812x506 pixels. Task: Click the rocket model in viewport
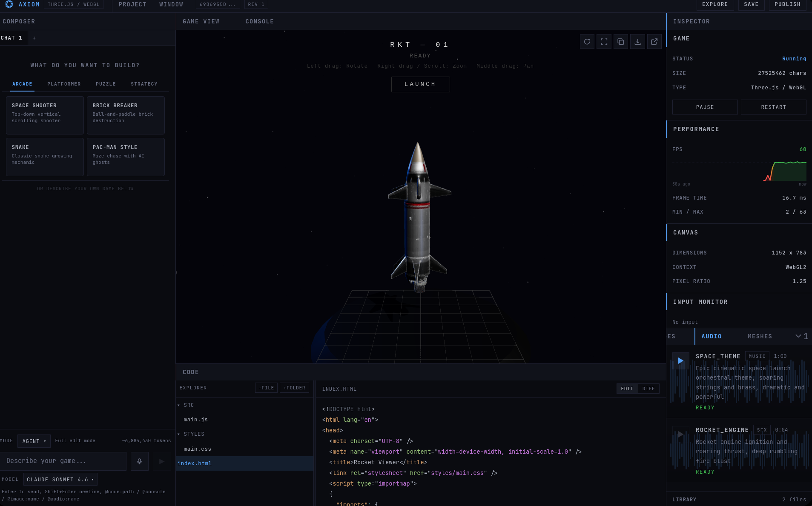419,217
